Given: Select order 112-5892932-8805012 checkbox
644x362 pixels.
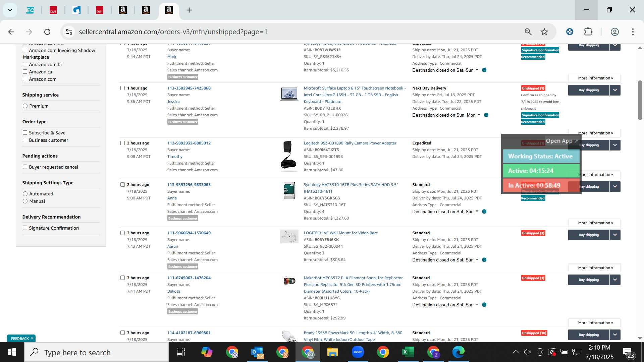Looking at the screenshot, I should (122, 143).
